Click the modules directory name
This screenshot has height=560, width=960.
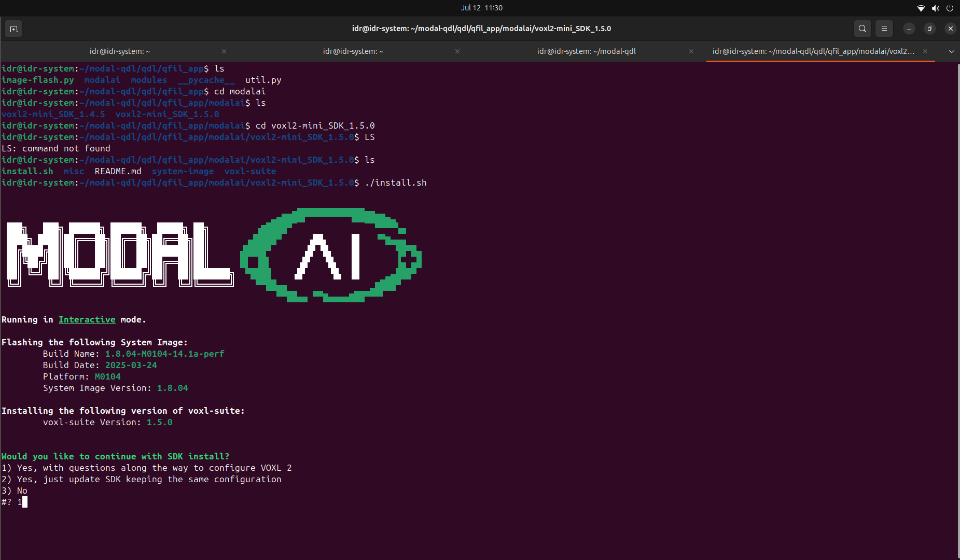pyautogui.click(x=149, y=80)
